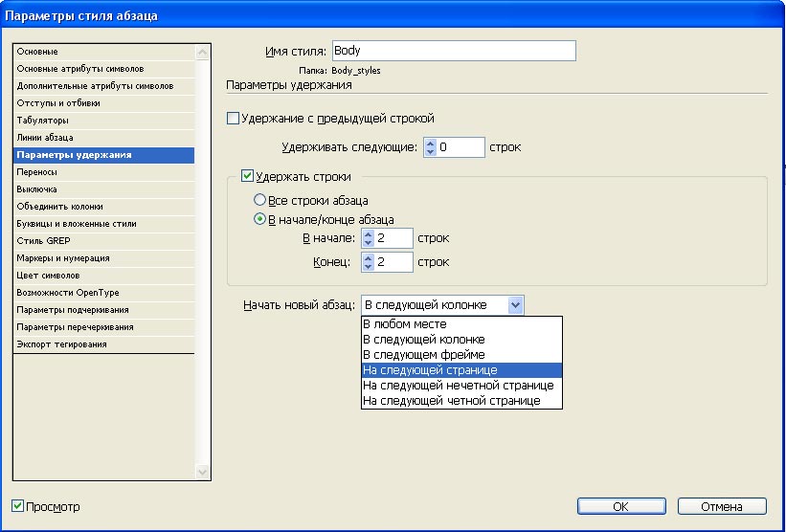Decrease Удерживать следующие lines value
Screen dimensions: 786x532
pos(430,152)
